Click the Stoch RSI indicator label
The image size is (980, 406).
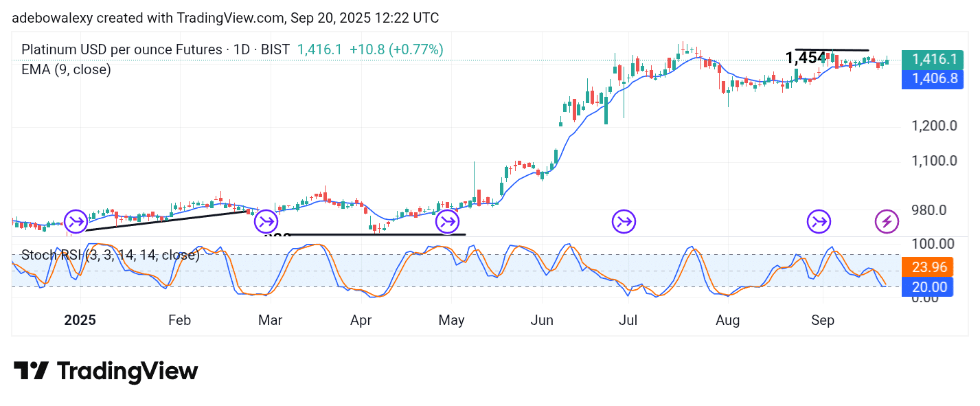click(x=110, y=256)
